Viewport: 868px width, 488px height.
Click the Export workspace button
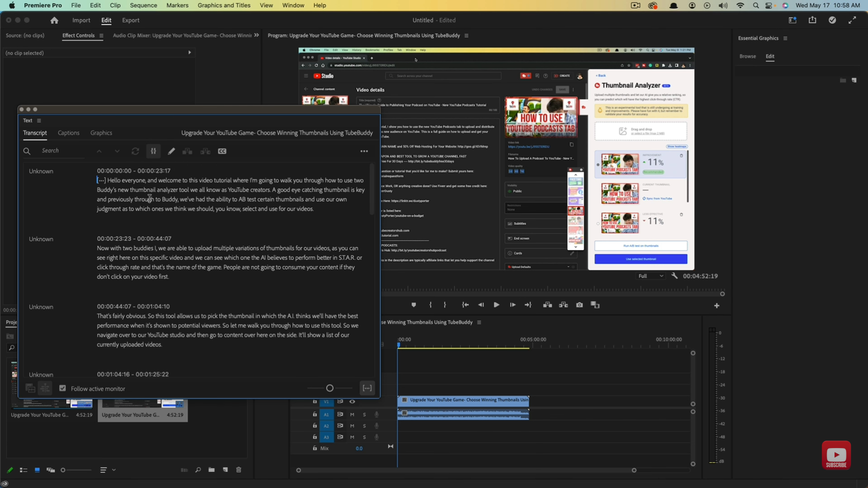(x=131, y=20)
